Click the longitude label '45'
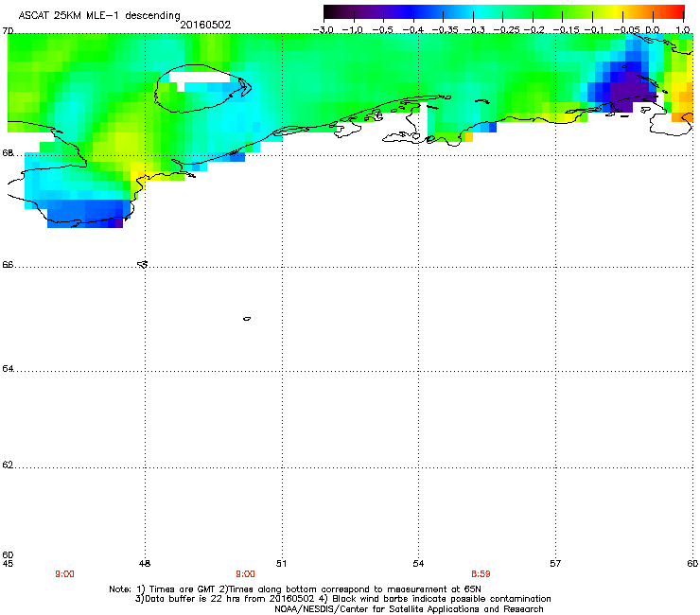 (x=8, y=564)
